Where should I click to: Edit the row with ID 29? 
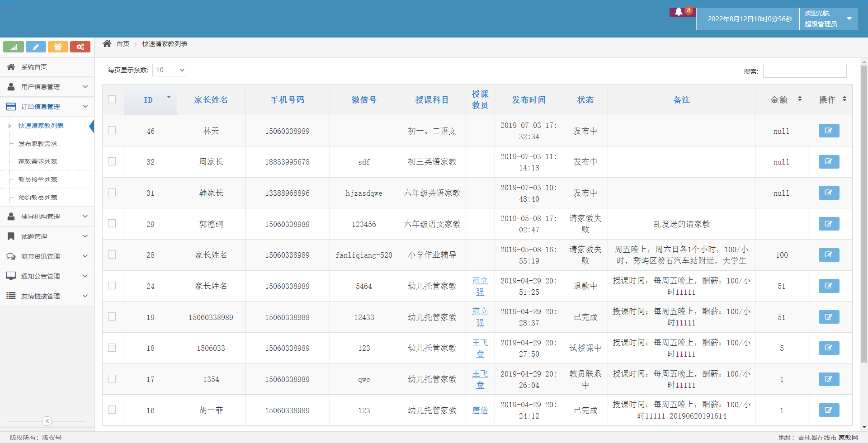(829, 224)
